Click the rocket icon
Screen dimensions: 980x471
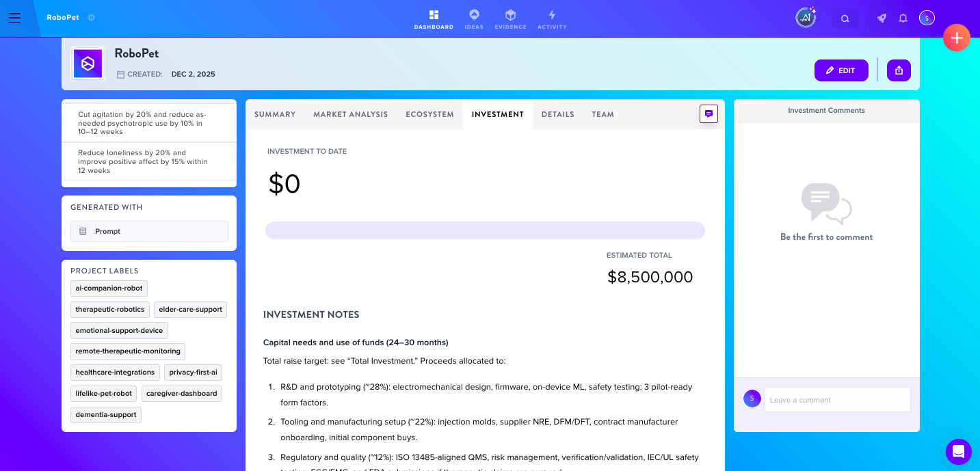point(882,18)
